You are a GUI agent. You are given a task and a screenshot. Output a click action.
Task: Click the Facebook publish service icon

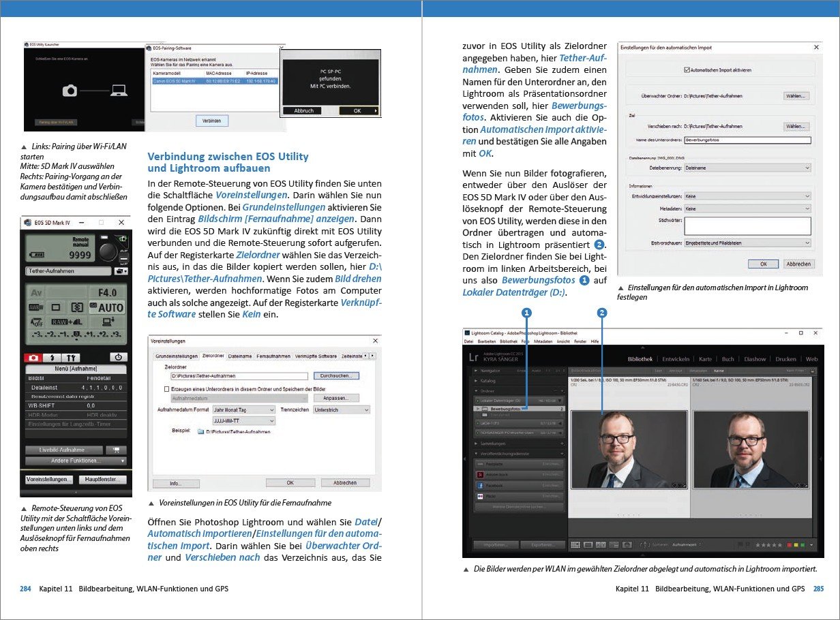(481, 485)
